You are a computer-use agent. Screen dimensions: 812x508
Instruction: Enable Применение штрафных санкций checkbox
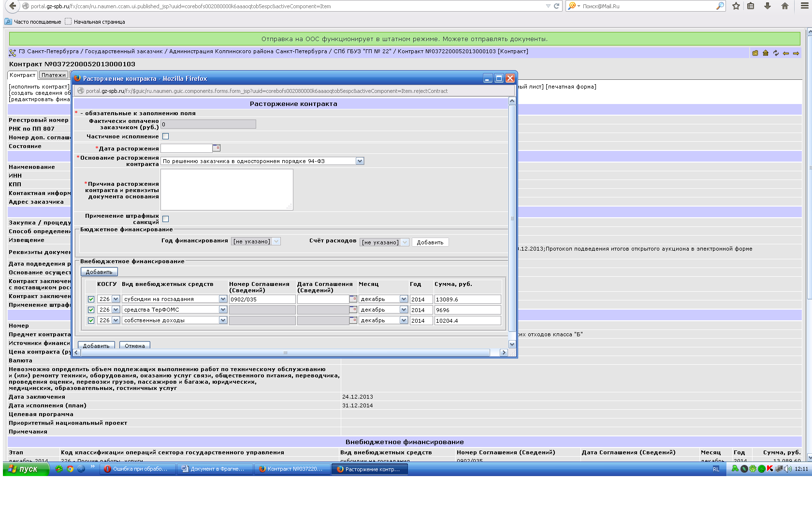[x=166, y=219]
